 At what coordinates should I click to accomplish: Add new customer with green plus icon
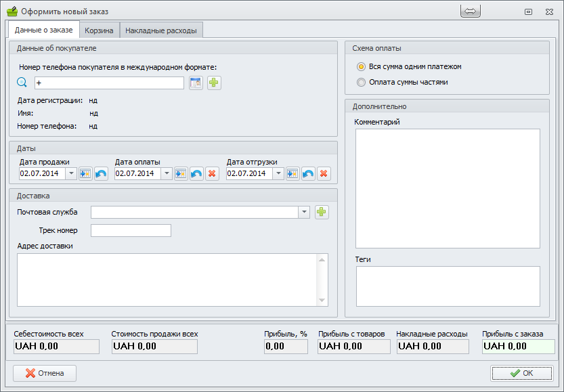pyautogui.click(x=214, y=83)
